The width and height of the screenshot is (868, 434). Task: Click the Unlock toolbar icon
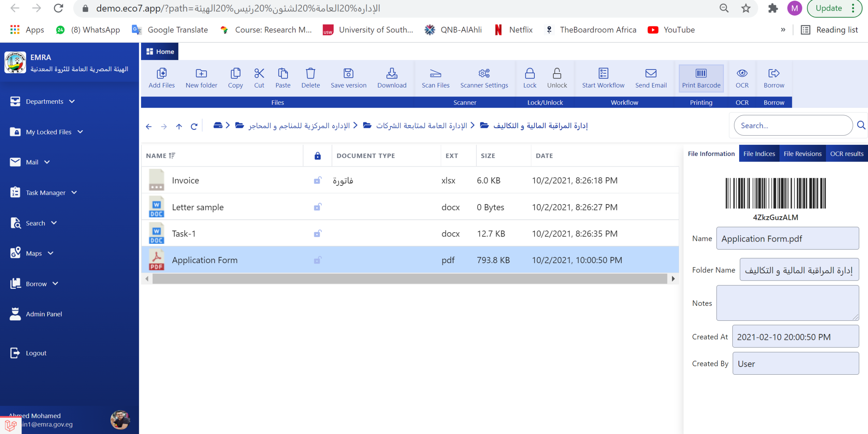[557, 73]
